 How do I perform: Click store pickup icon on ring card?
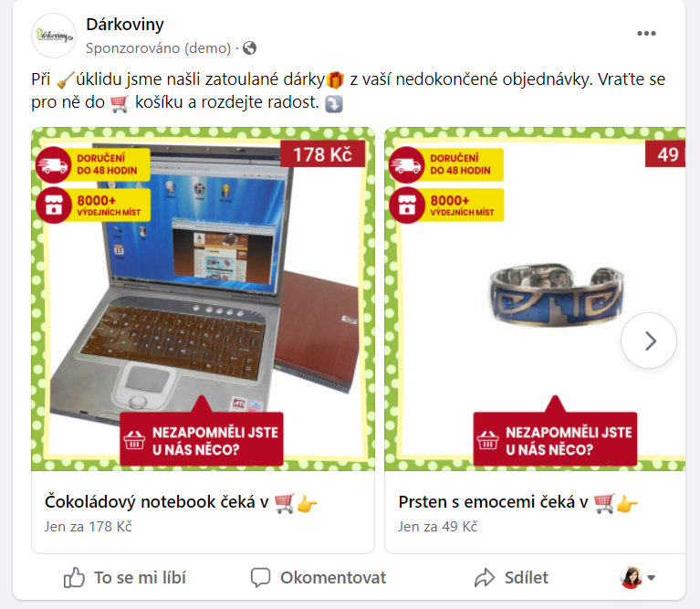pyautogui.click(x=407, y=205)
